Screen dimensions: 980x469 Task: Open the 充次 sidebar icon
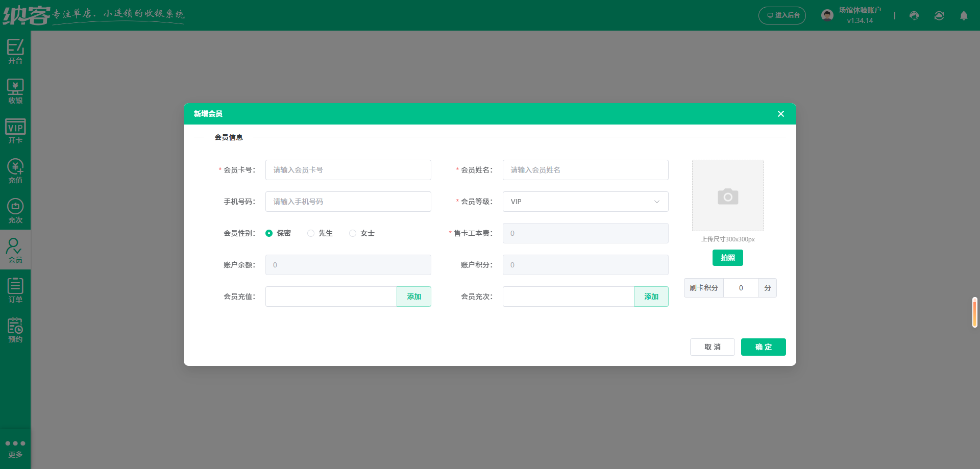(15, 210)
